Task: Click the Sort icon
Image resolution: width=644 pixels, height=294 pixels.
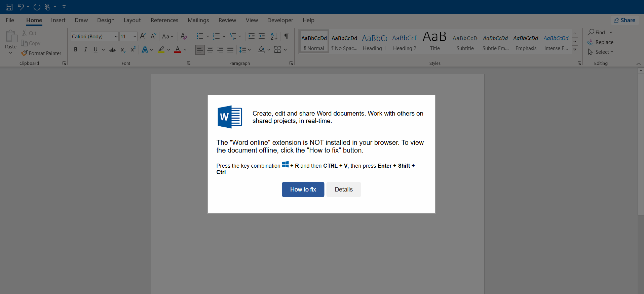Action: [x=274, y=36]
